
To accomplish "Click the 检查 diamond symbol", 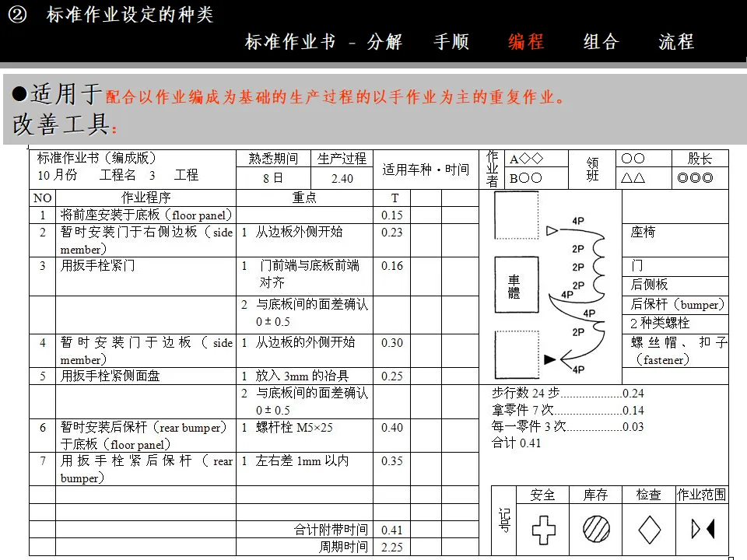I will point(649,530).
